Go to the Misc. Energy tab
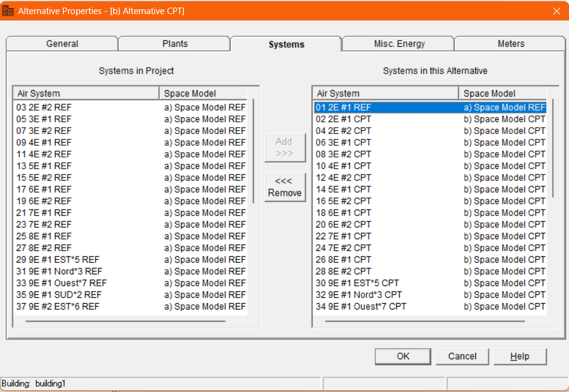Image resolution: width=569 pixels, height=392 pixels. [399, 44]
